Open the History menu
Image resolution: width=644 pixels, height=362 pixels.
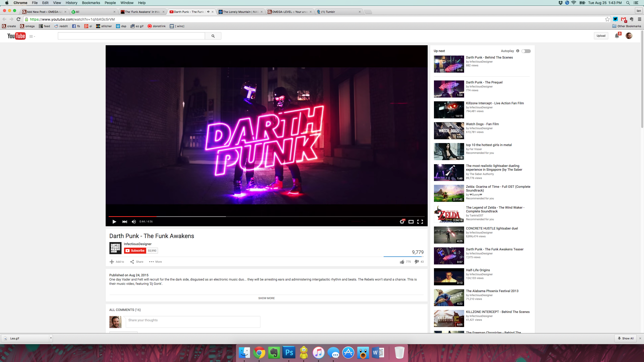click(71, 3)
